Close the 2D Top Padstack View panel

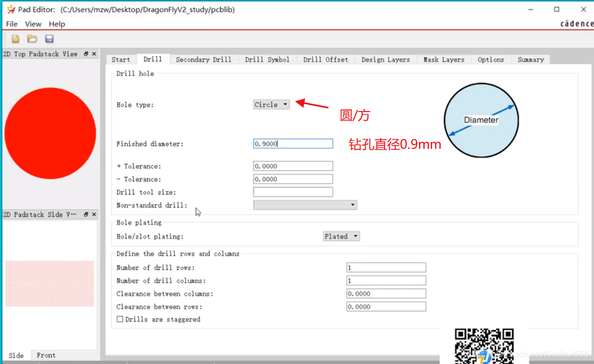tap(94, 54)
